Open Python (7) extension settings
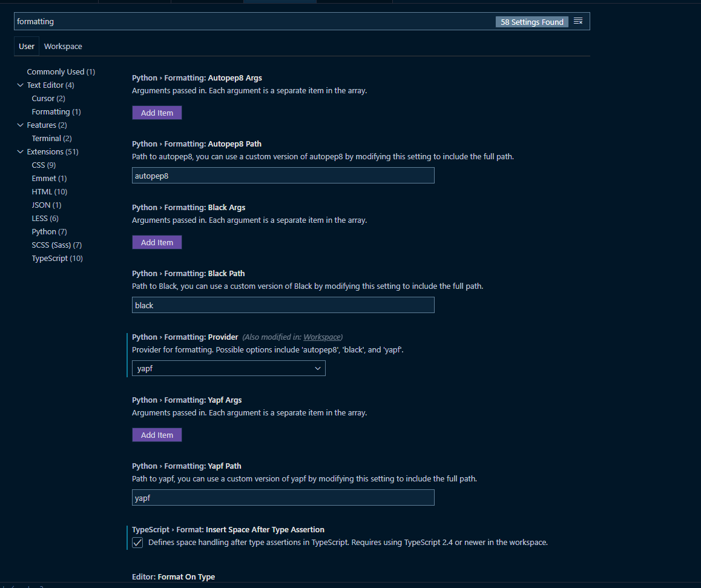Viewport: 701px width, 588px height. pyautogui.click(x=49, y=231)
